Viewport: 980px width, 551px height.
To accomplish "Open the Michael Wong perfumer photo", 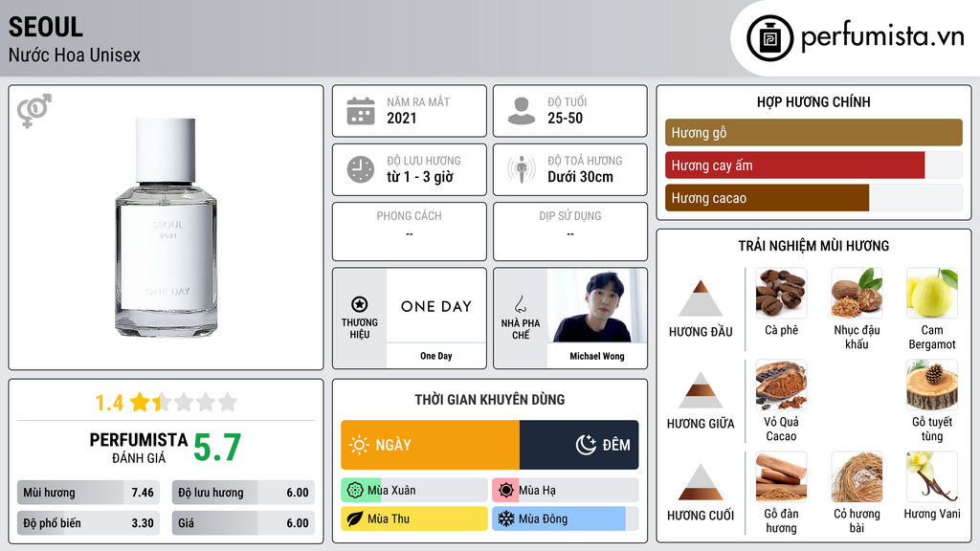I will 597,306.
